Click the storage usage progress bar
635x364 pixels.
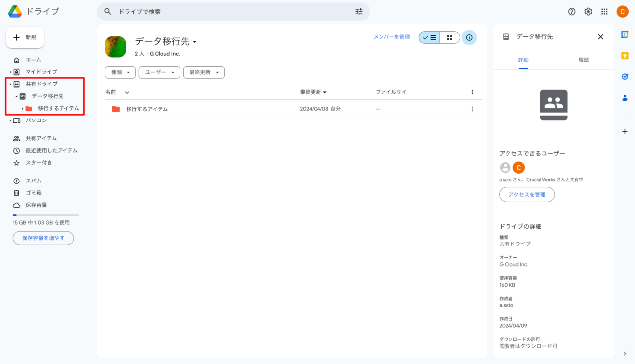(x=46, y=215)
